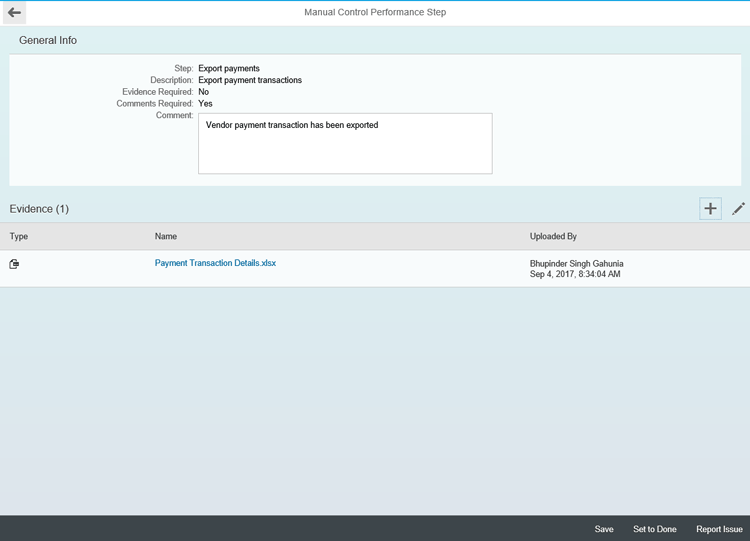Go back using the left arrow icon
The image size is (750, 541).
(x=14, y=12)
